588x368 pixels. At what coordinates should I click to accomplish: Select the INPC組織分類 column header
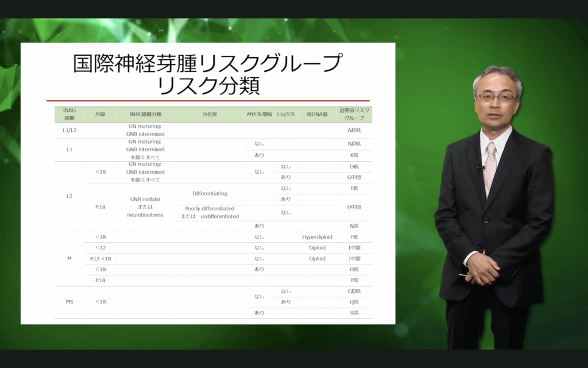[145, 114]
